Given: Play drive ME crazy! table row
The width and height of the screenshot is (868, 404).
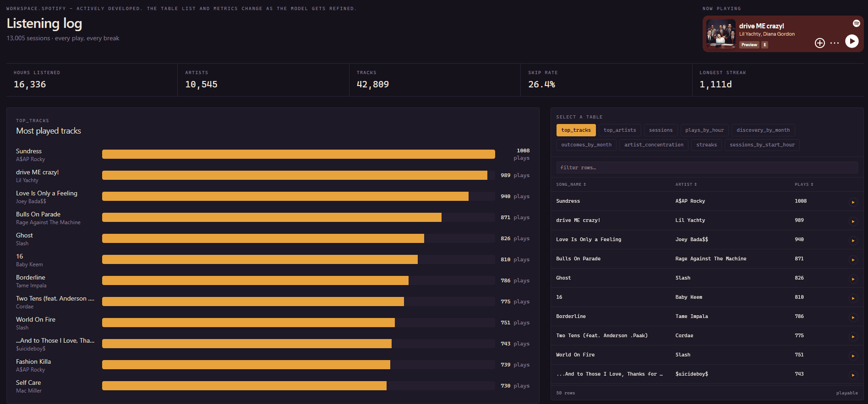Looking at the screenshot, I should (x=853, y=221).
